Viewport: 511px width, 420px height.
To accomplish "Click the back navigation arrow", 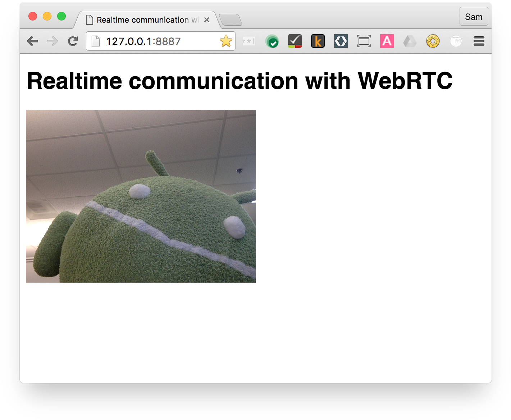I will (32, 41).
